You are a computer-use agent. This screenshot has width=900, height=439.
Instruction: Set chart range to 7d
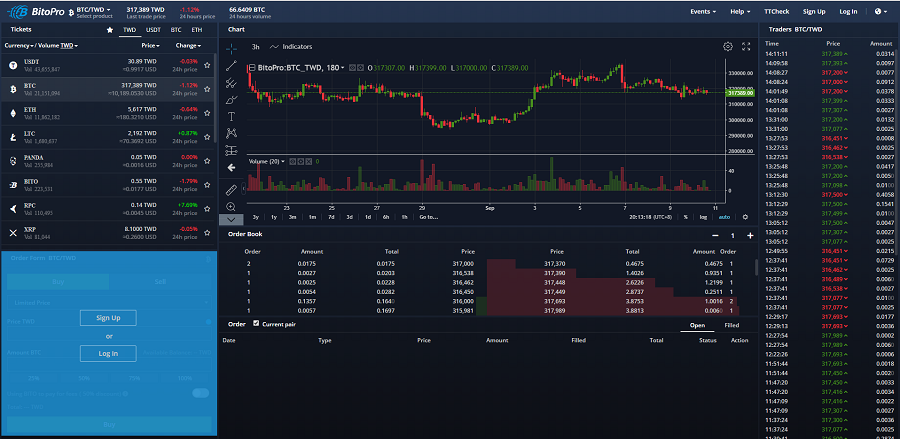[x=331, y=217]
